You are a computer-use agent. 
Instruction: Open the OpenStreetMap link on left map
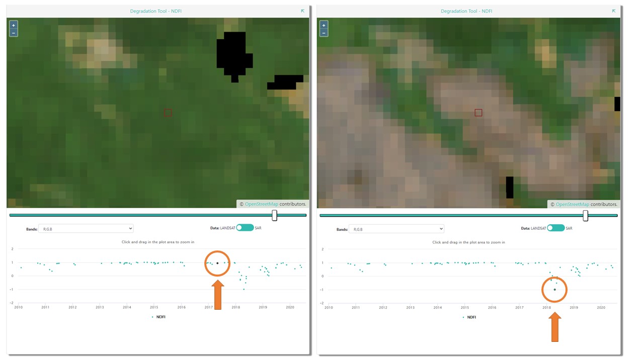pos(261,204)
